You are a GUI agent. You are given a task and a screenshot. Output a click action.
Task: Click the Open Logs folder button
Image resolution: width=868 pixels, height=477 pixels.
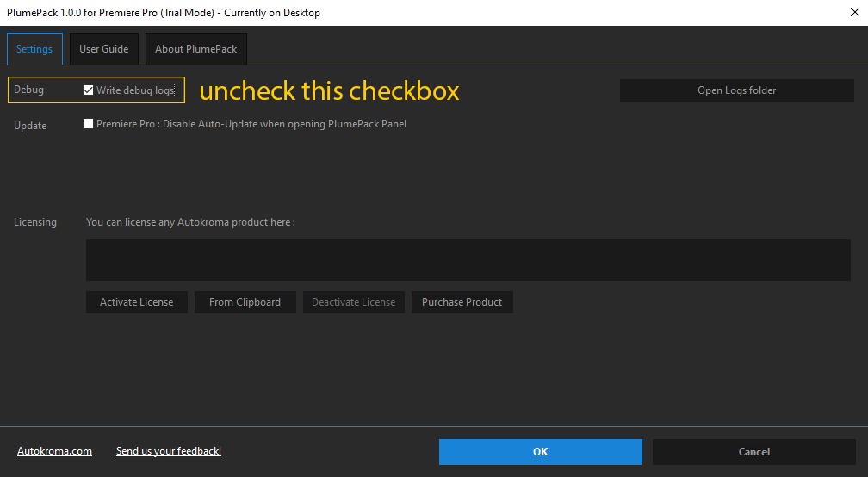click(736, 90)
